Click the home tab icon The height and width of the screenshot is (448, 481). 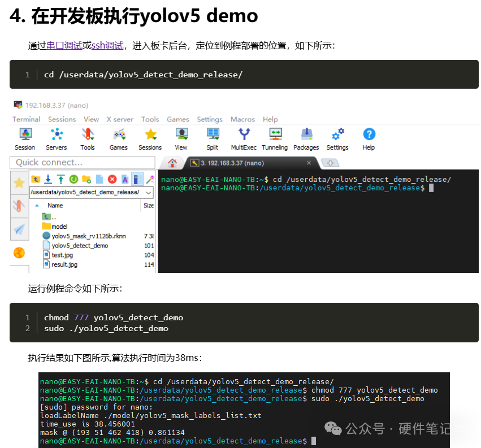coord(172,163)
